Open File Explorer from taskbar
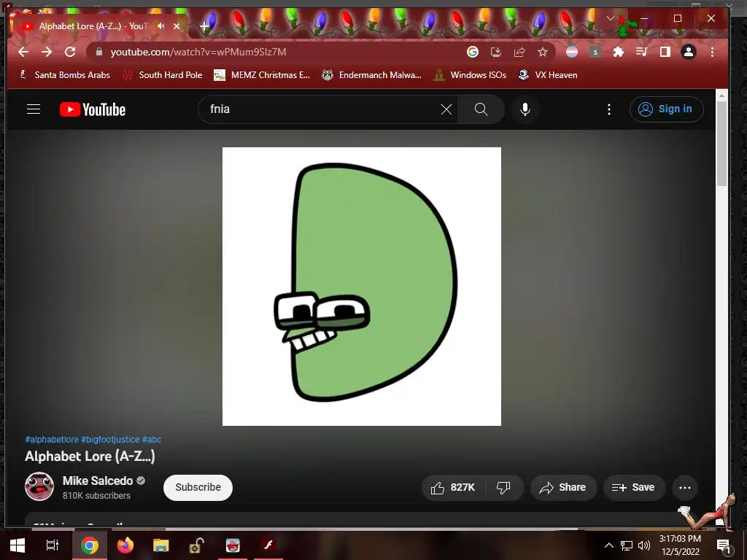The height and width of the screenshot is (560, 747). point(161,545)
